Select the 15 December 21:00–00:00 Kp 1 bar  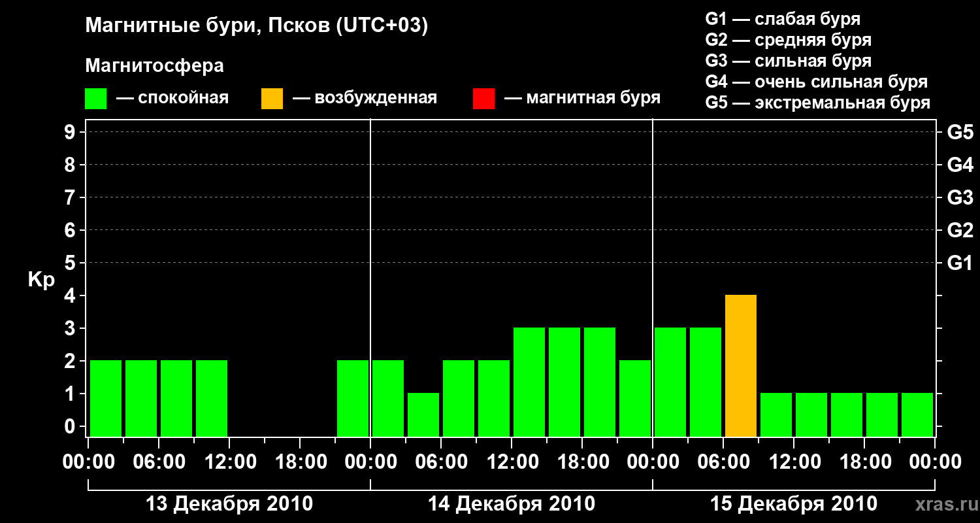coord(917,414)
